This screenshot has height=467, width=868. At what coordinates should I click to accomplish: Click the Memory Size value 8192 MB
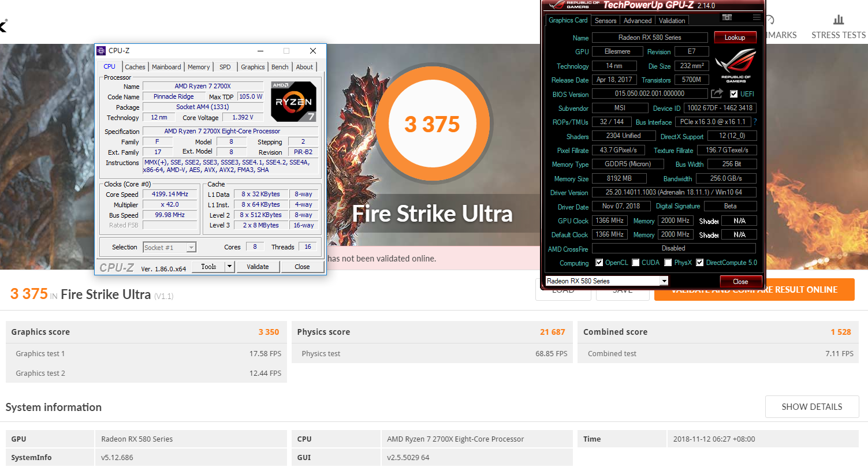pyautogui.click(x=619, y=178)
